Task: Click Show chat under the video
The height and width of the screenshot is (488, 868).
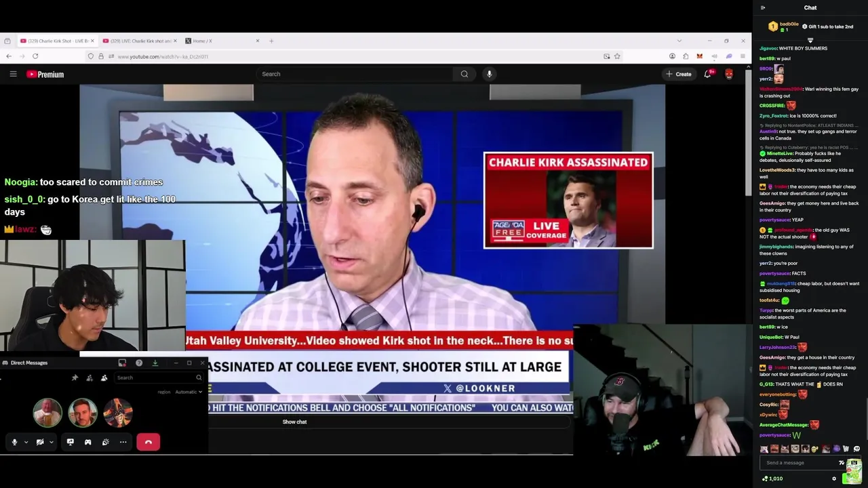Action: [294, 422]
